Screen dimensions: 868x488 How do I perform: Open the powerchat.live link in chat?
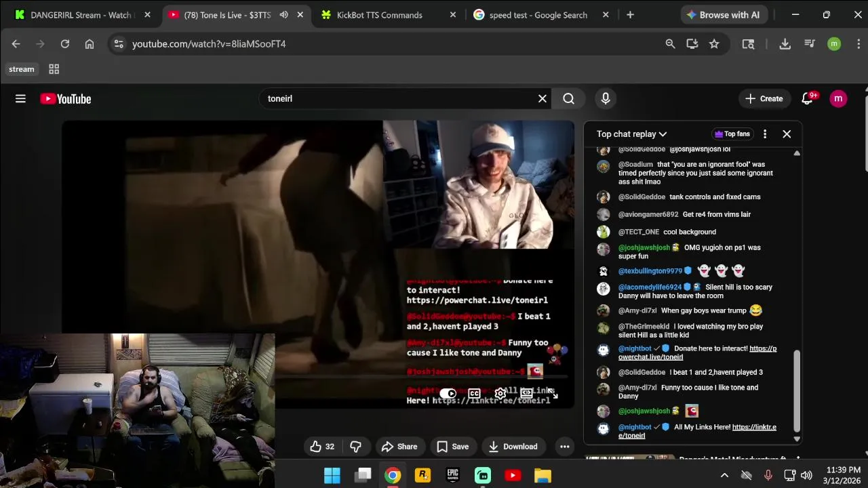(696, 352)
